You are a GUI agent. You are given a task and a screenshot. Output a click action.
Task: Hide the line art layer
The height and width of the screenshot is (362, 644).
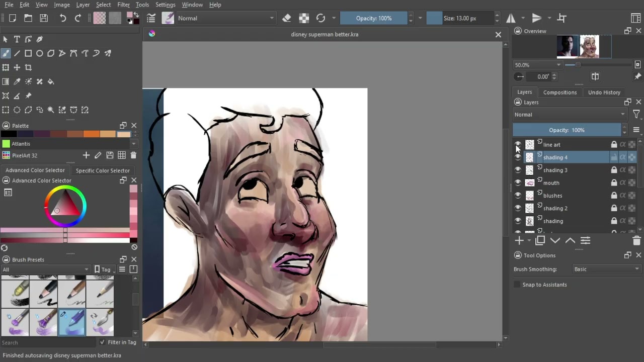(x=518, y=144)
